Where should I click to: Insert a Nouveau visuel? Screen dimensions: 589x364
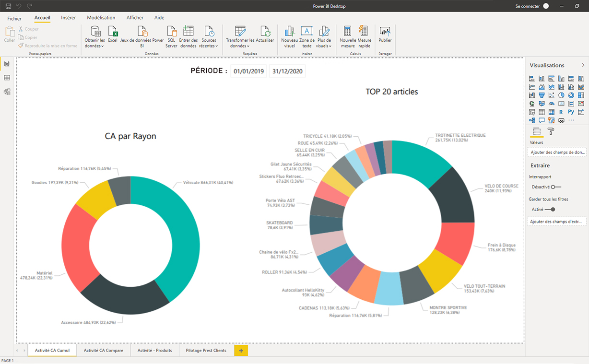tap(289, 32)
